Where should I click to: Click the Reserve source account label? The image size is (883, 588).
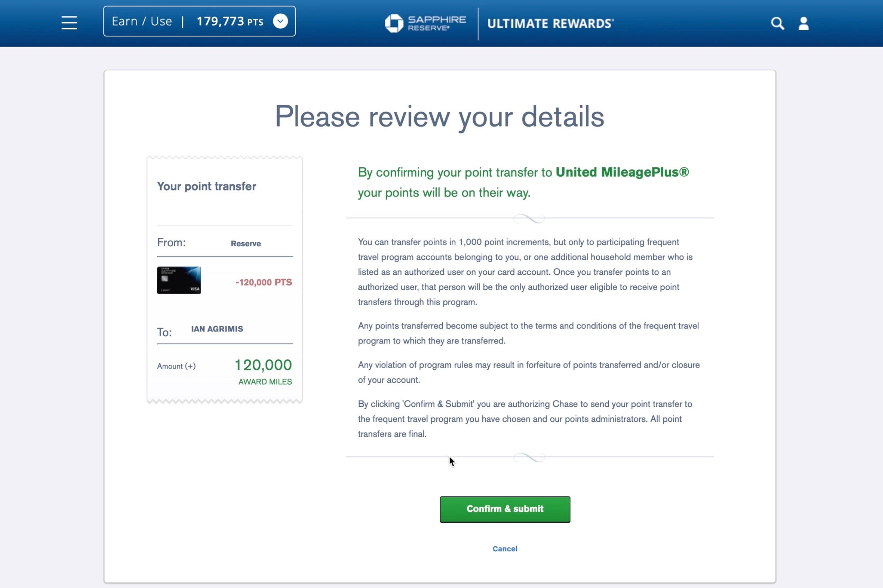(246, 243)
